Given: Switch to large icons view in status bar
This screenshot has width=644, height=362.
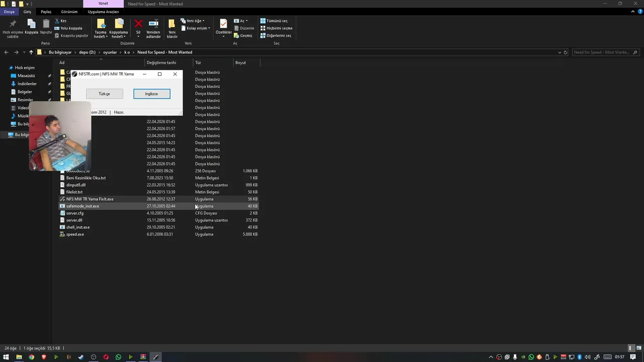Looking at the screenshot, I should coord(638,348).
